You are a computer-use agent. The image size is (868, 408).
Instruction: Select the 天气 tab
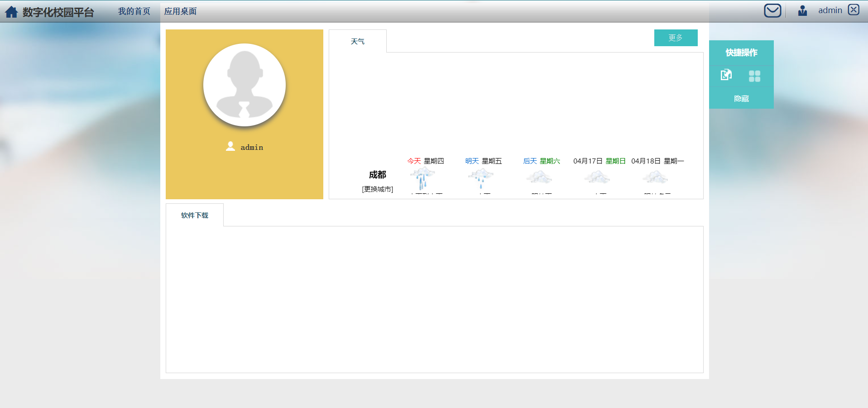click(357, 42)
